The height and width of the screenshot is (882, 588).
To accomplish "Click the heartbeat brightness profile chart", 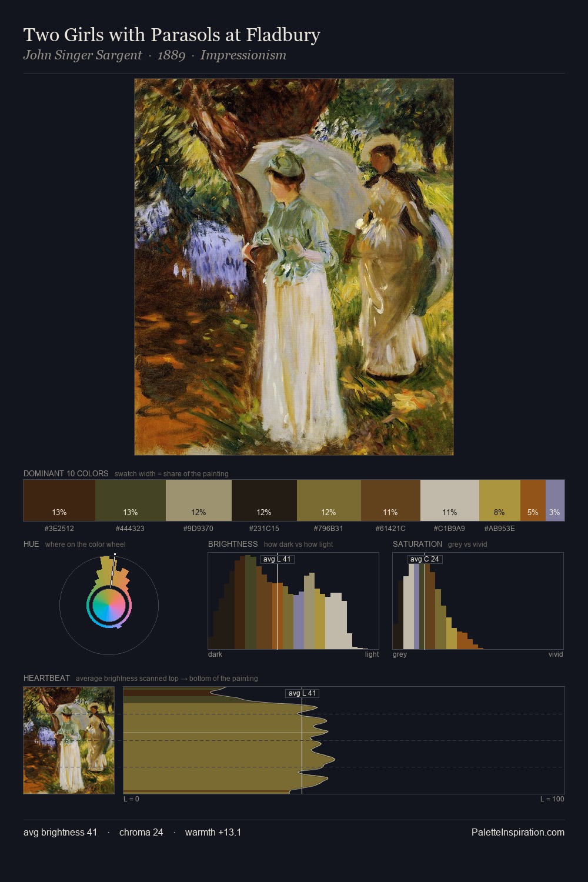I will click(x=344, y=740).
